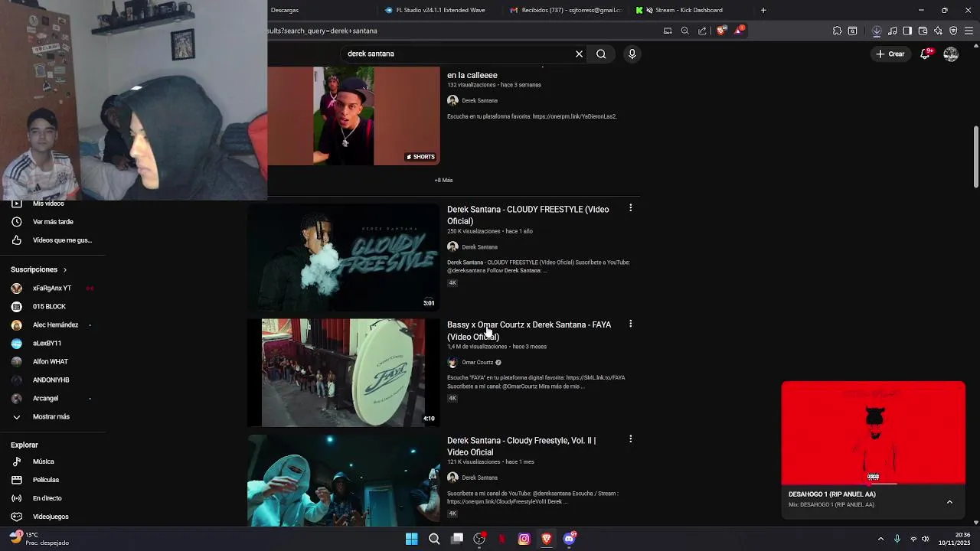980x551 pixels.
Task: Open Ver más tarde in sidebar
Action: 53,222
